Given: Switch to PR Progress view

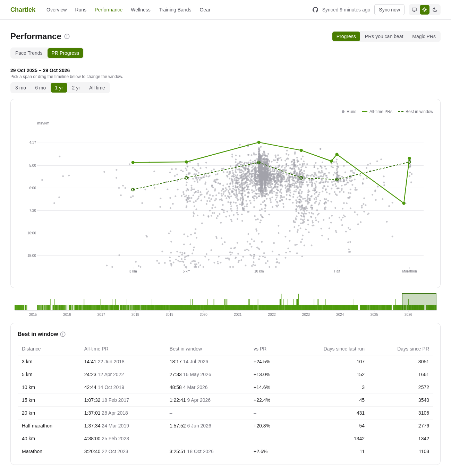Looking at the screenshot, I should coord(65,53).
